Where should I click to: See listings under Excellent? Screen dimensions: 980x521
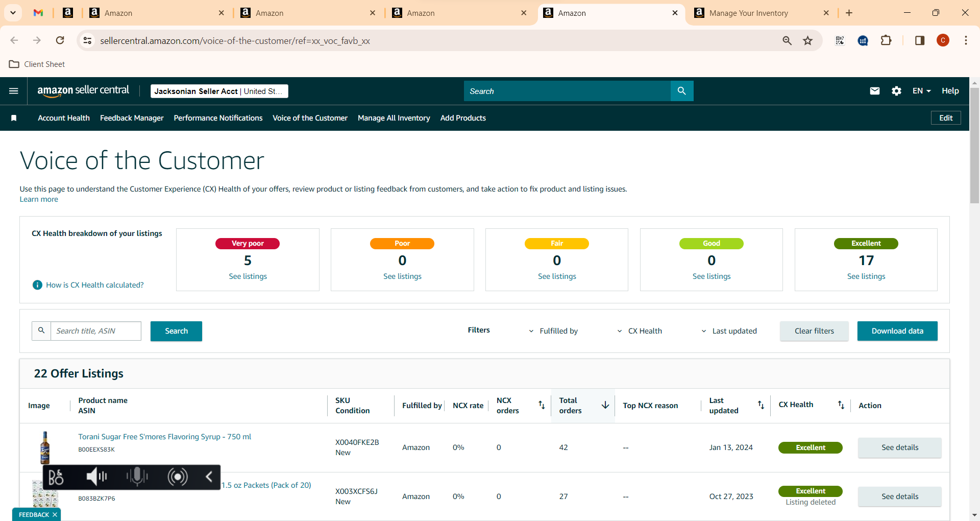866,276
